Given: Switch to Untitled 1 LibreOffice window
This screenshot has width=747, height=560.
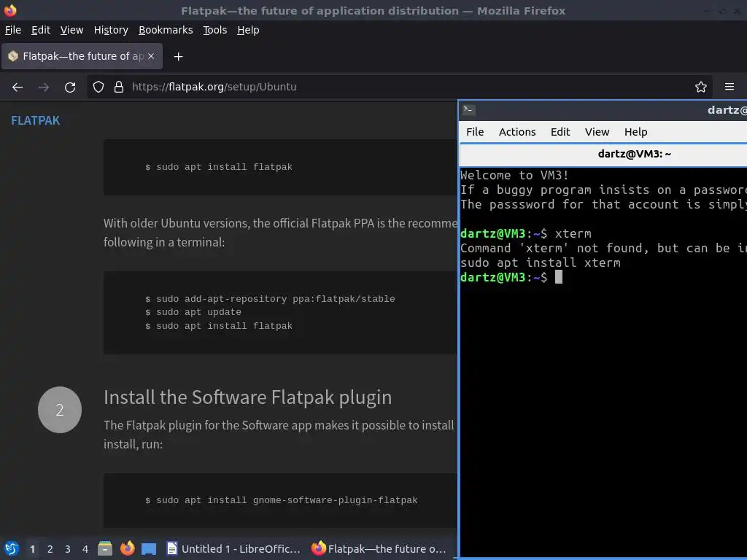Looking at the screenshot, I should pyautogui.click(x=233, y=548).
